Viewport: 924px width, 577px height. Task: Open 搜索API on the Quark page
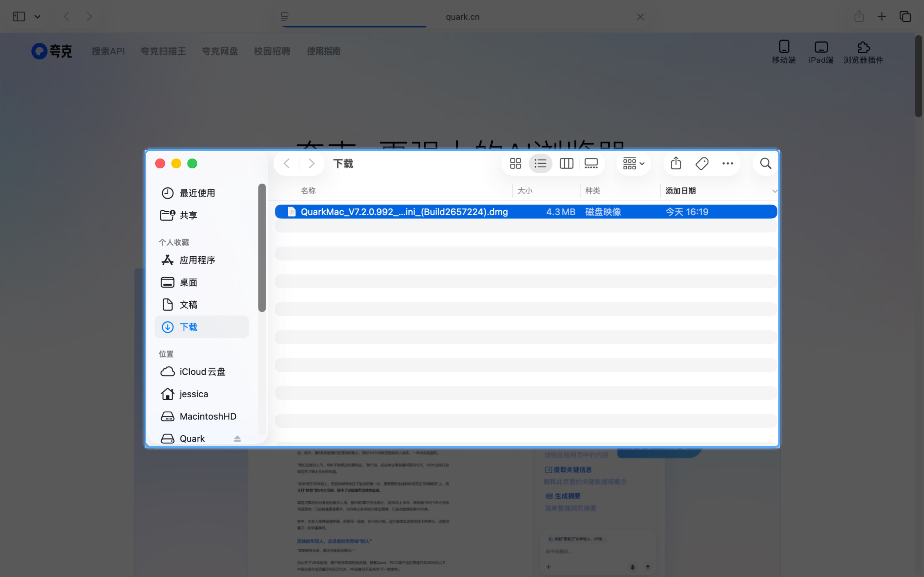[108, 51]
